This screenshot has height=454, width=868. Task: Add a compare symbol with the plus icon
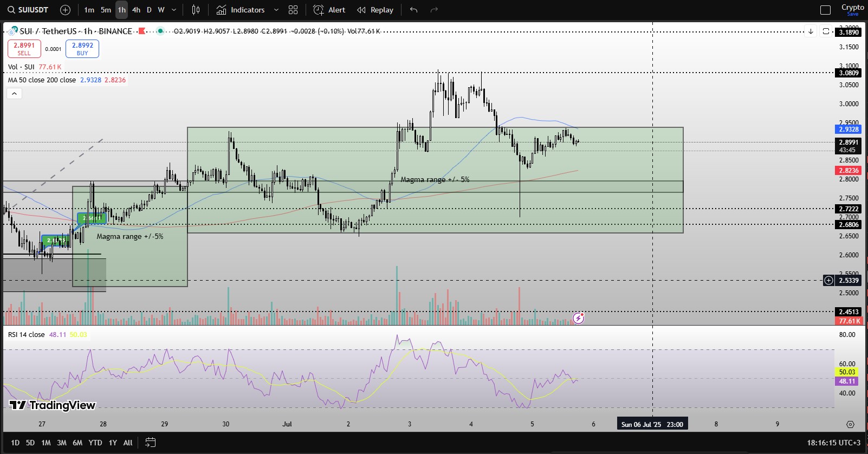pos(65,10)
